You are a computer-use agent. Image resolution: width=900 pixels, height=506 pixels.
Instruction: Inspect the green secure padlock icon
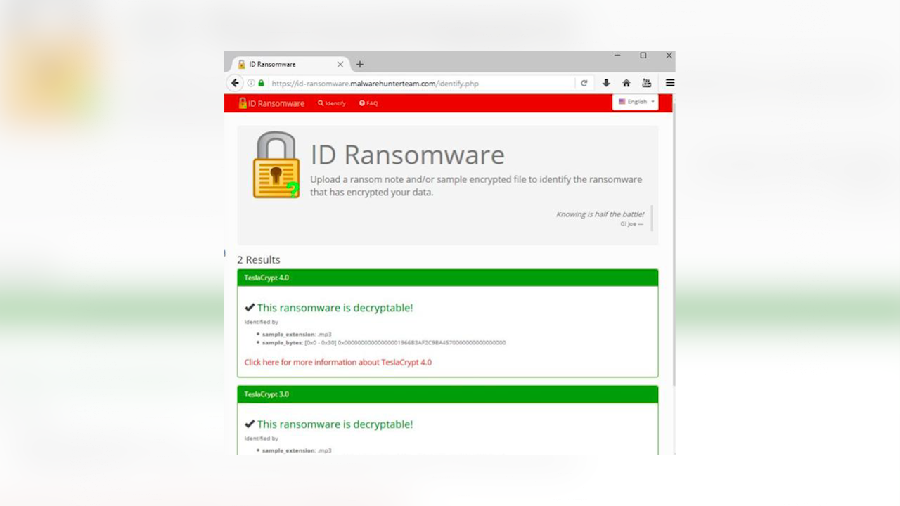point(261,83)
